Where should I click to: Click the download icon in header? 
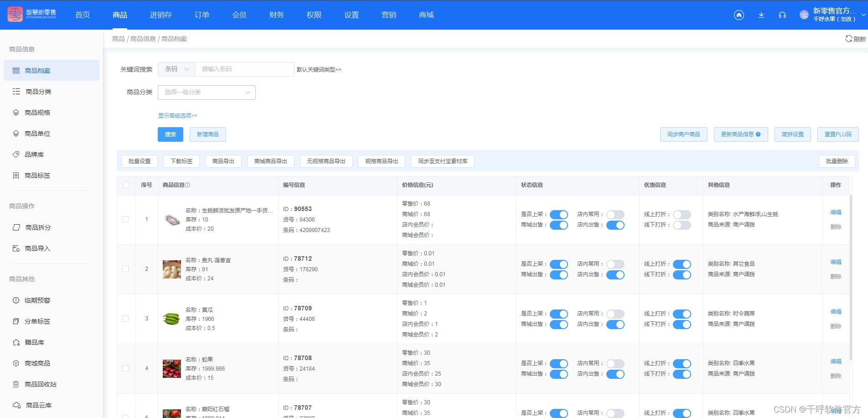[x=761, y=15]
